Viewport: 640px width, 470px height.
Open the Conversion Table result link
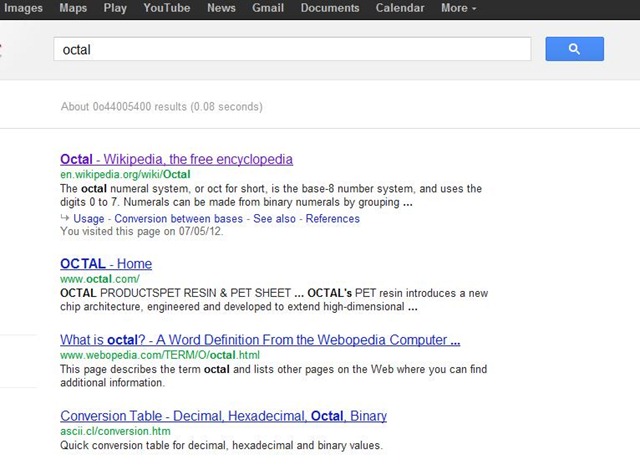[223, 416]
